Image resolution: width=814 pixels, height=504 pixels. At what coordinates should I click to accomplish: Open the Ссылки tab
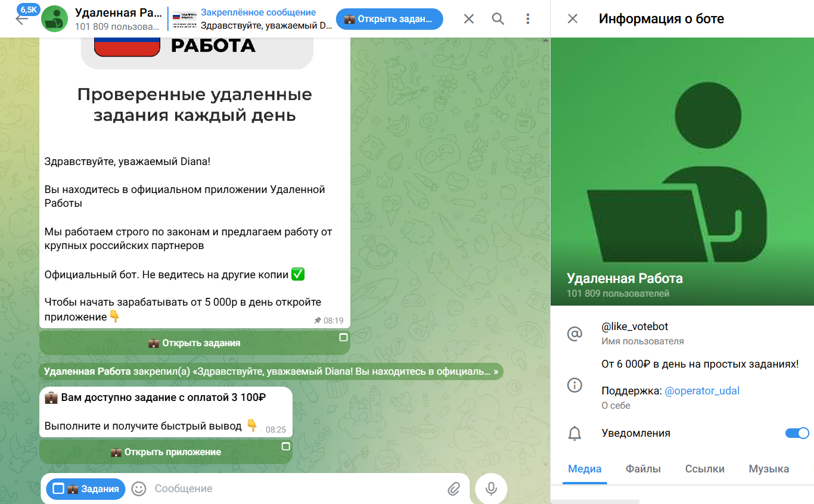(x=705, y=469)
